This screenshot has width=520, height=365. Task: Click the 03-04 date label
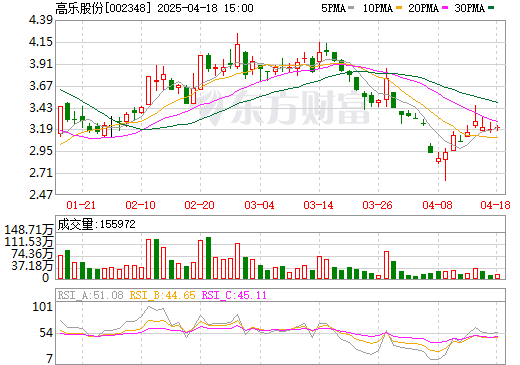point(259,205)
